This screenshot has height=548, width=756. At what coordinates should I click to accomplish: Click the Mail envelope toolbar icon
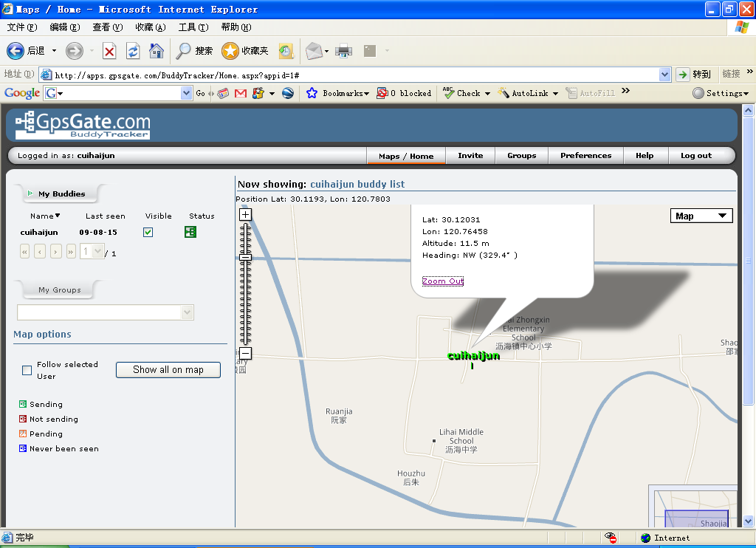(x=314, y=51)
